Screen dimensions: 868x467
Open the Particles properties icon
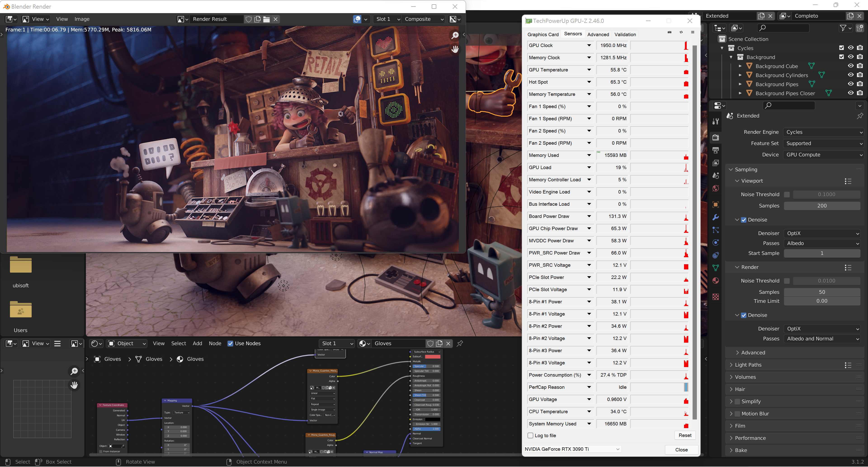pyautogui.click(x=716, y=230)
